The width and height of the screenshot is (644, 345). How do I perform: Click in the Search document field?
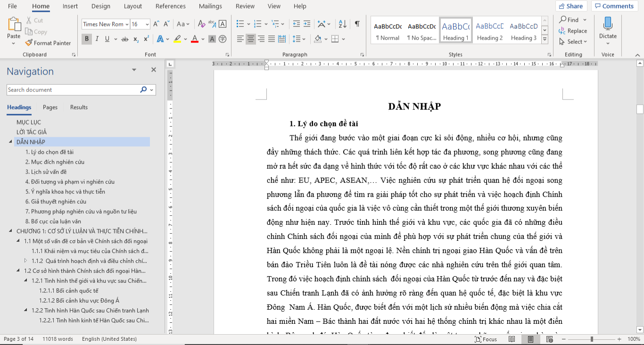coord(73,90)
